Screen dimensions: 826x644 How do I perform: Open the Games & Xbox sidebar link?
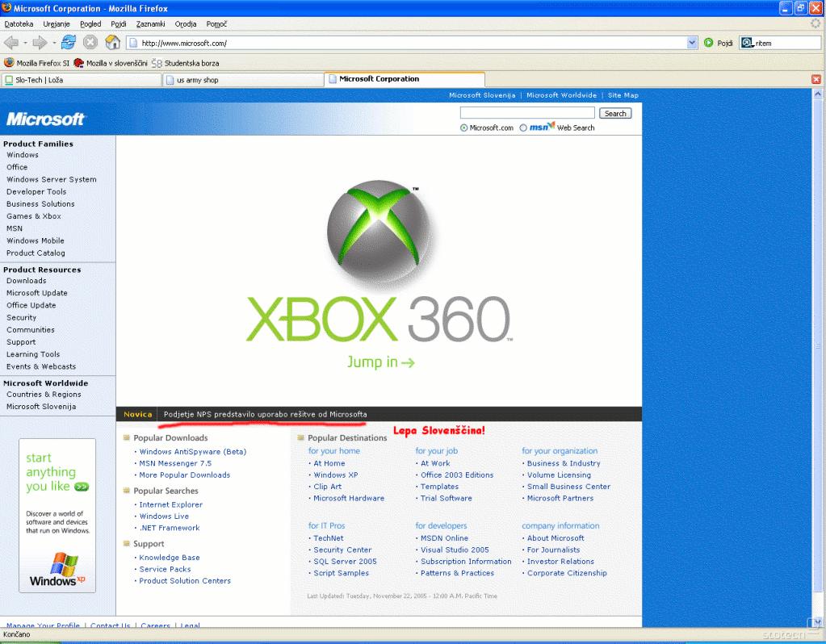(x=34, y=216)
